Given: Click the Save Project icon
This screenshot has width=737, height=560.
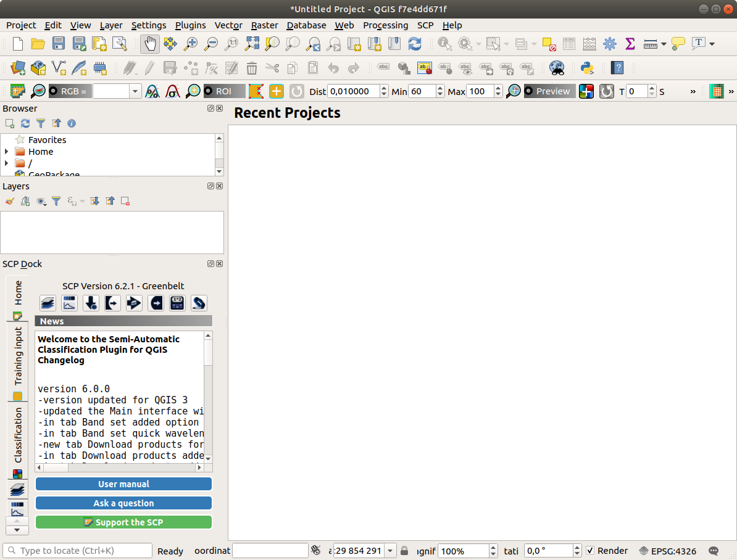Looking at the screenshot, I should (59, 43).
